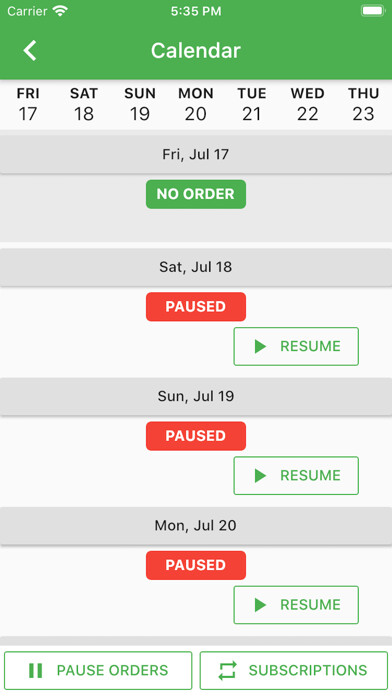
Task: Tap the play icon for Mon, Jul 20
Action: click(x=260, y=605)
